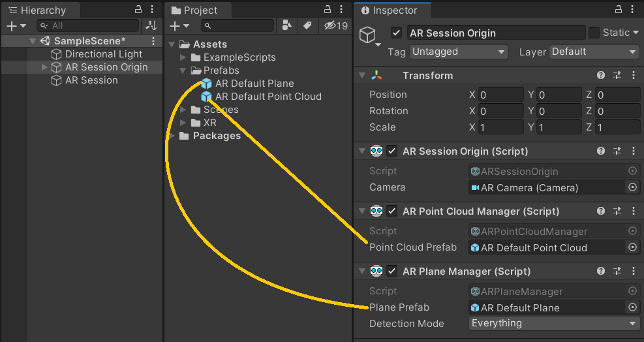Expand the XR folder
The height and width of the screenshot is (342, 644).
pos(183,123)
